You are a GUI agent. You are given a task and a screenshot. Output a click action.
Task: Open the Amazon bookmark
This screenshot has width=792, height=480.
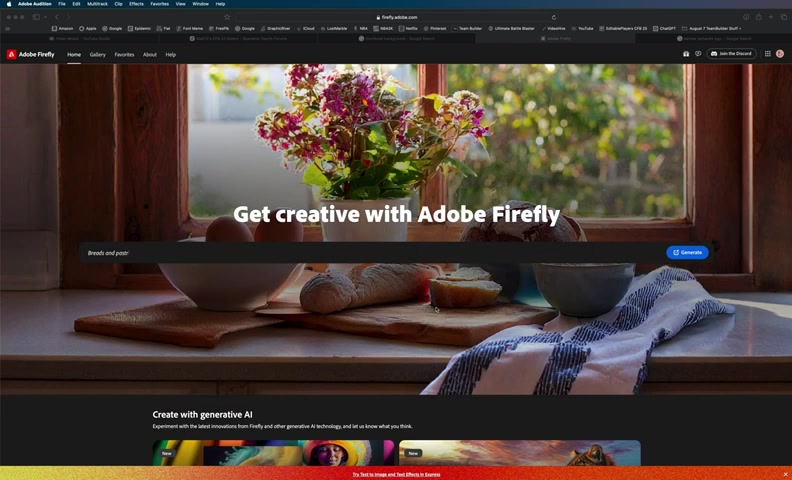[63, 28]
